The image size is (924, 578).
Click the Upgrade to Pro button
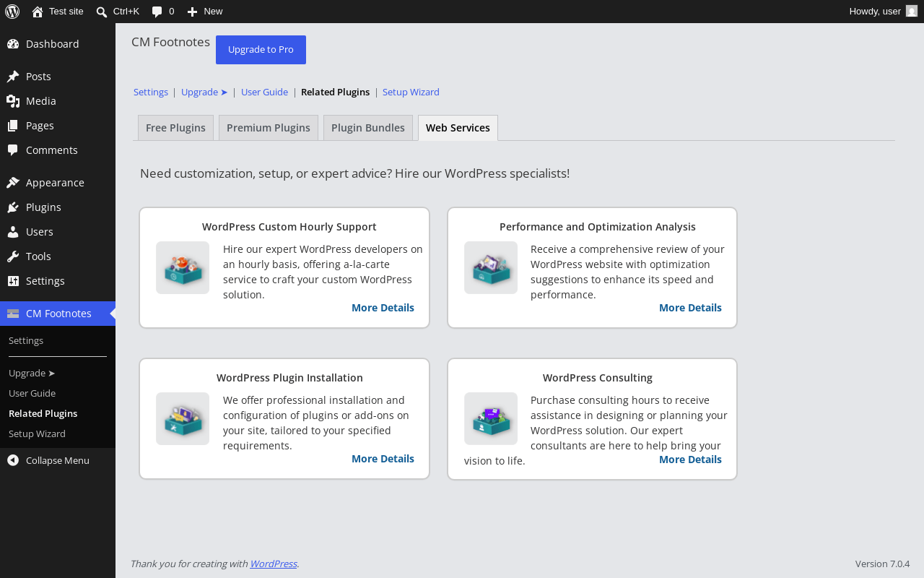261,50
